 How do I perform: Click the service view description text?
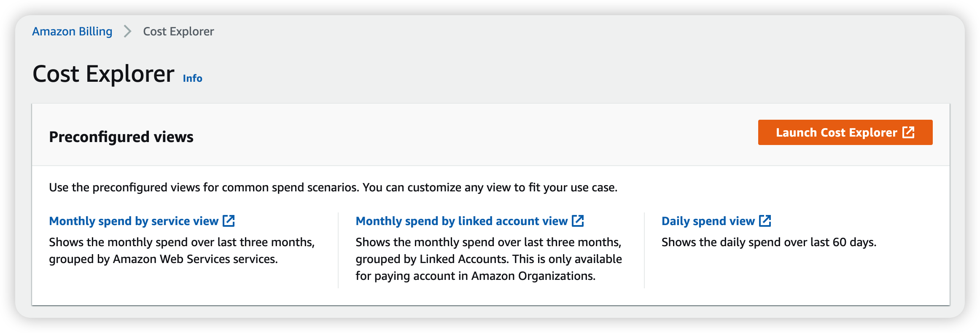tap(182, 250)
